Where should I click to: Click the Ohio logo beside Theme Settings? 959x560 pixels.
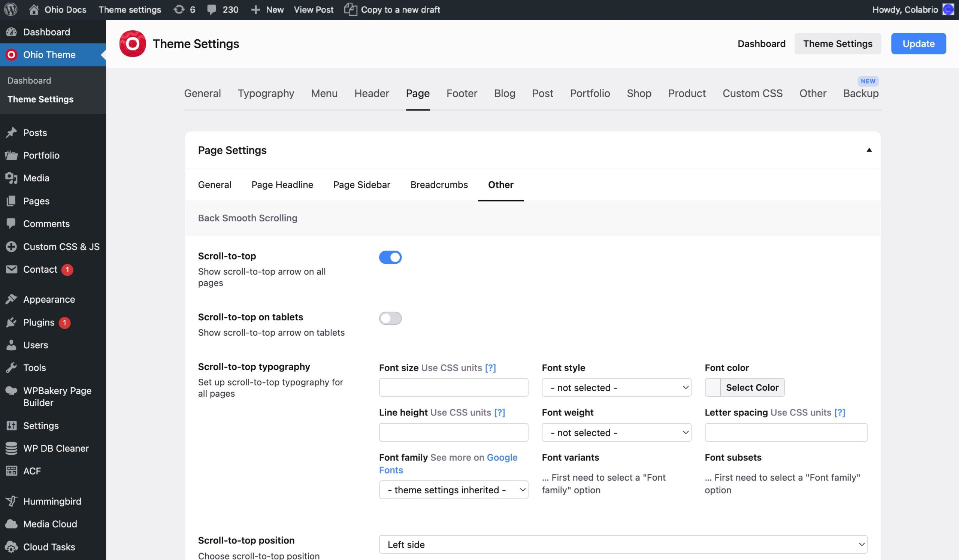[x=133, y=44]
